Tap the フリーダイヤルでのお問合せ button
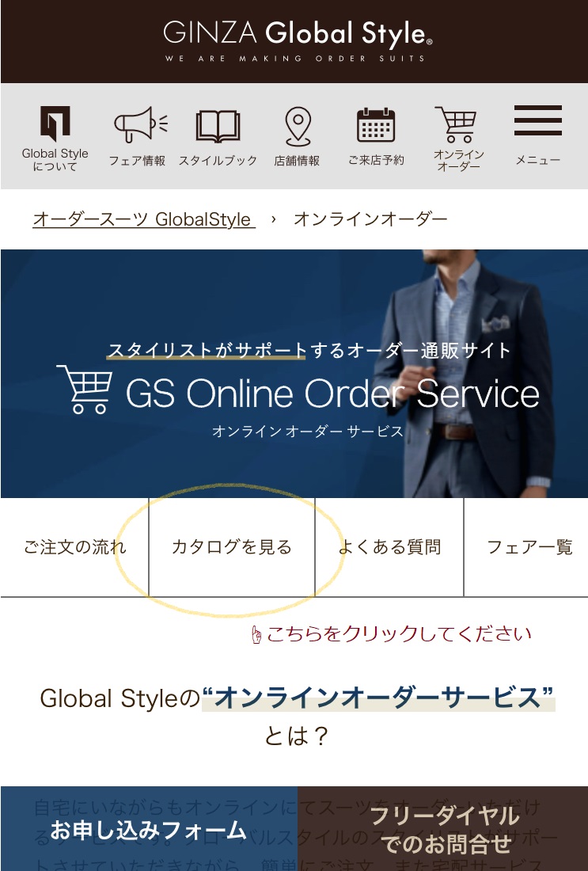The height and width of the screenshot is (871, 588). coord(443,829)
